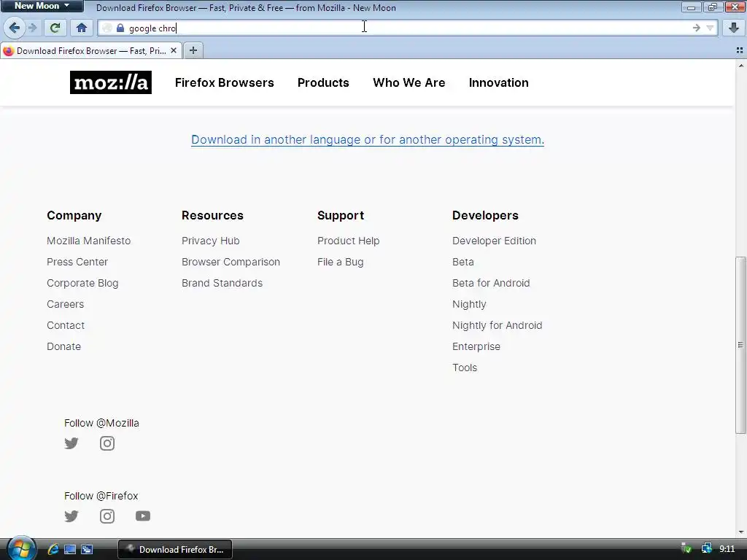Select Download Firefox taskbar button
Viewport: 747px width, 560px height.
pos(175,550)
